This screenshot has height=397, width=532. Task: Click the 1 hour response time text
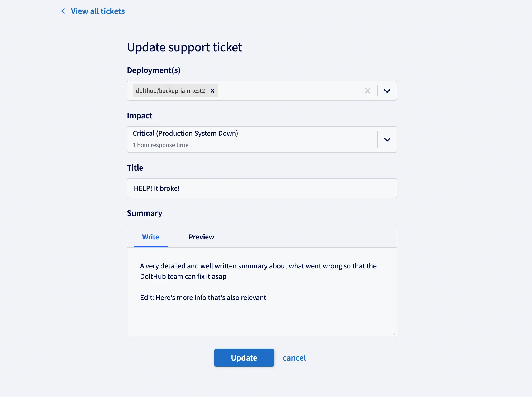tap(160, 145)
